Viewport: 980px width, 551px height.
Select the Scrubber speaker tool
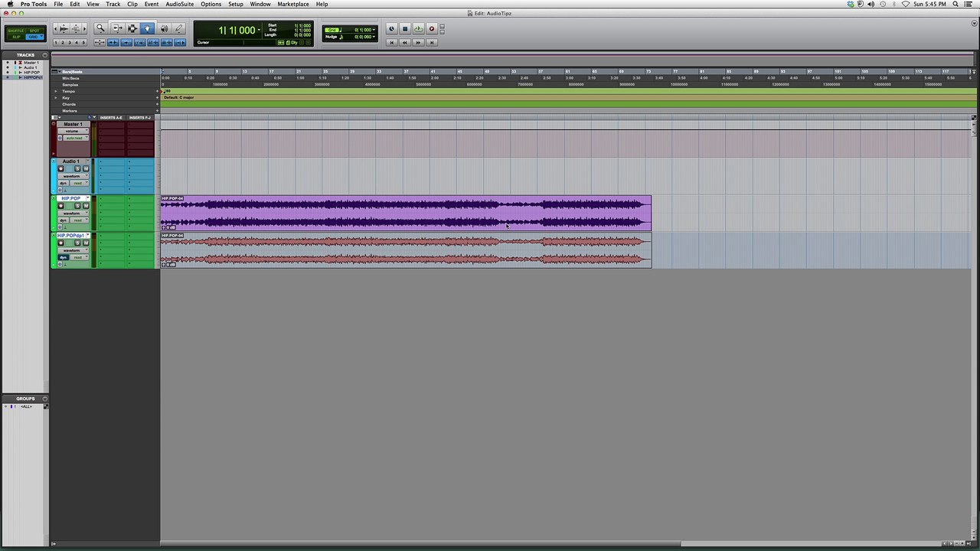click(x=164, y=28)
